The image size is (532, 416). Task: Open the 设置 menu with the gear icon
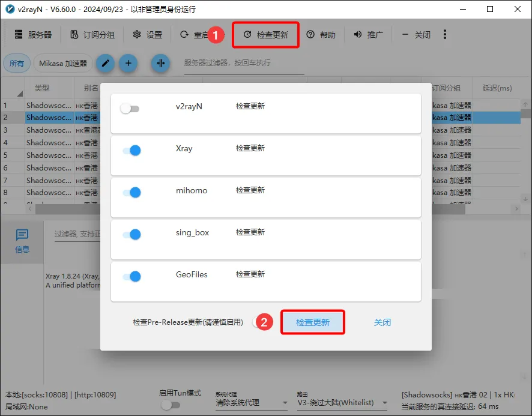147,35
